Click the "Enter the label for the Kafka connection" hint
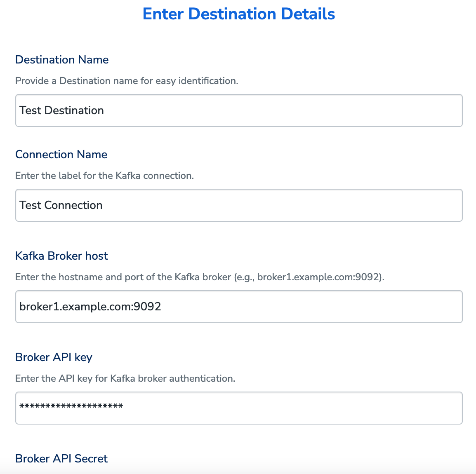The image size is (476, 474). coord(104,176)
